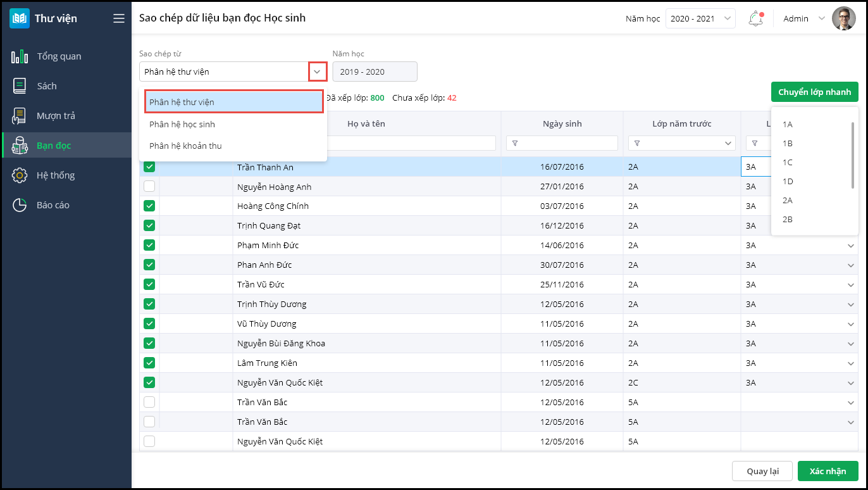
Task: Uncheck the checkbox for Lâm Trung Kiên
Action: [149, 363]
